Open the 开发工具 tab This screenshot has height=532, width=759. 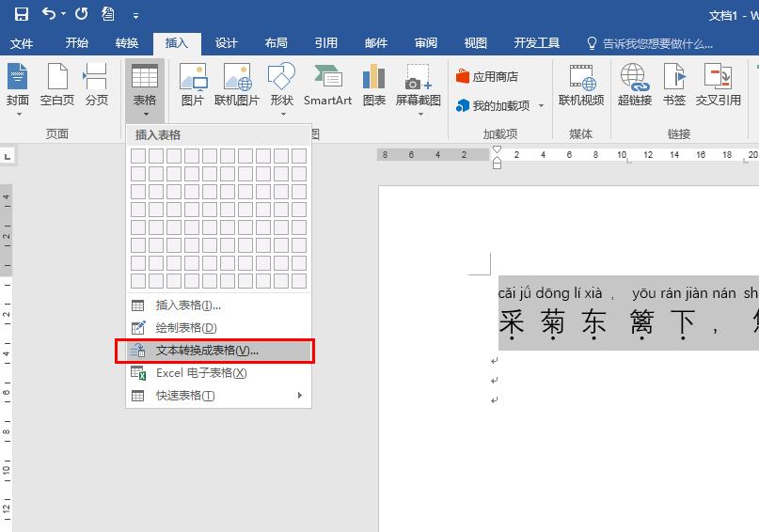coord(536,43)
